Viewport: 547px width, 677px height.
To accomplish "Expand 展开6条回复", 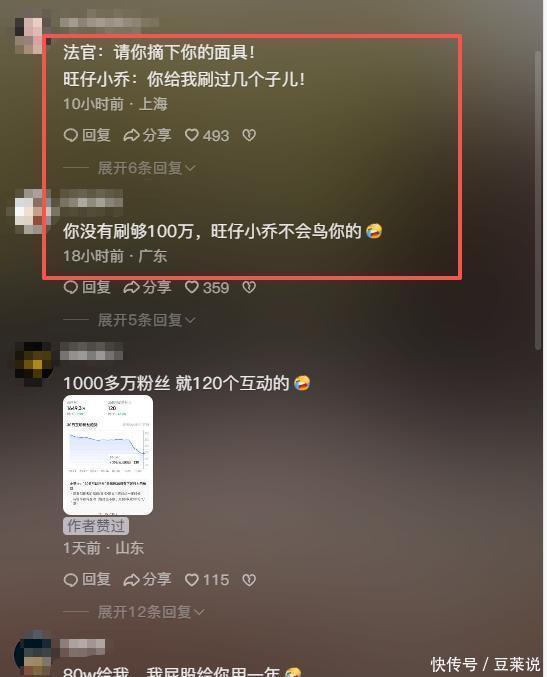I will pos(147,168).
